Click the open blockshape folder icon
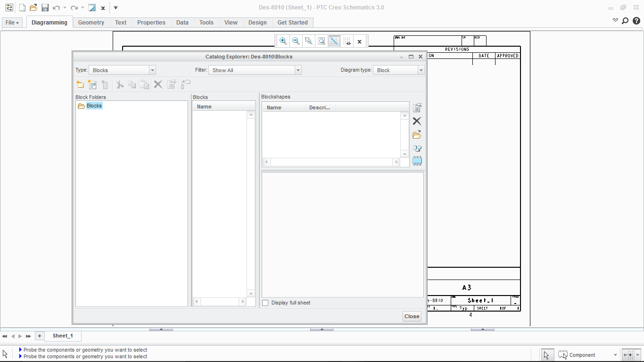The width and height of the screenshot is (644, 362). coord(417,135)
